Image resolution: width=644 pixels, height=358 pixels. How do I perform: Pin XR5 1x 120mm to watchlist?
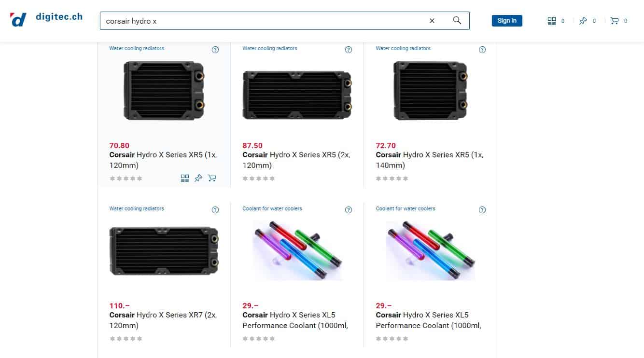coord(198,179)
